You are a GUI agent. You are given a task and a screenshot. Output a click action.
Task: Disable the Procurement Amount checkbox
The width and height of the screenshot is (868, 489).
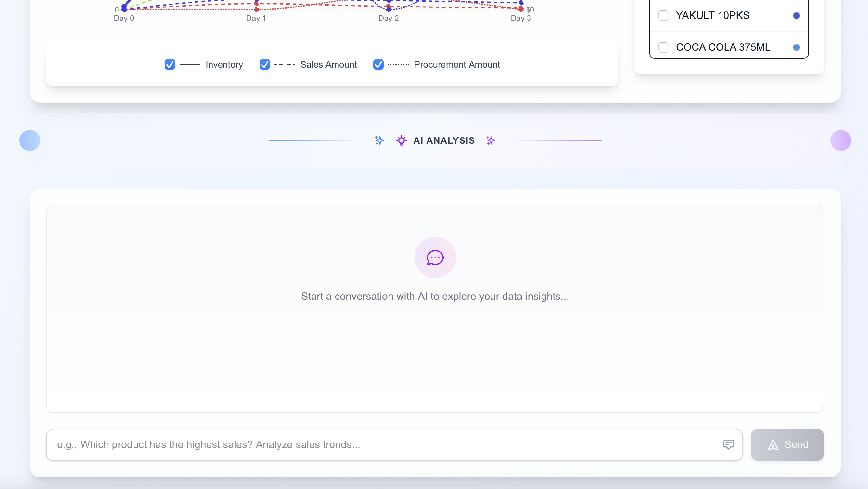pyautogui.click(x=378, y=64)
